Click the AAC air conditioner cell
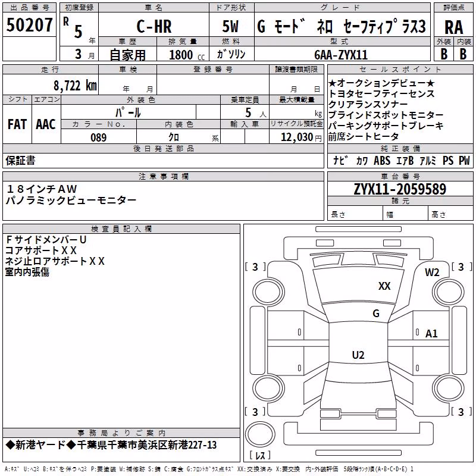The image size is (476, 476). pos(46,124)
